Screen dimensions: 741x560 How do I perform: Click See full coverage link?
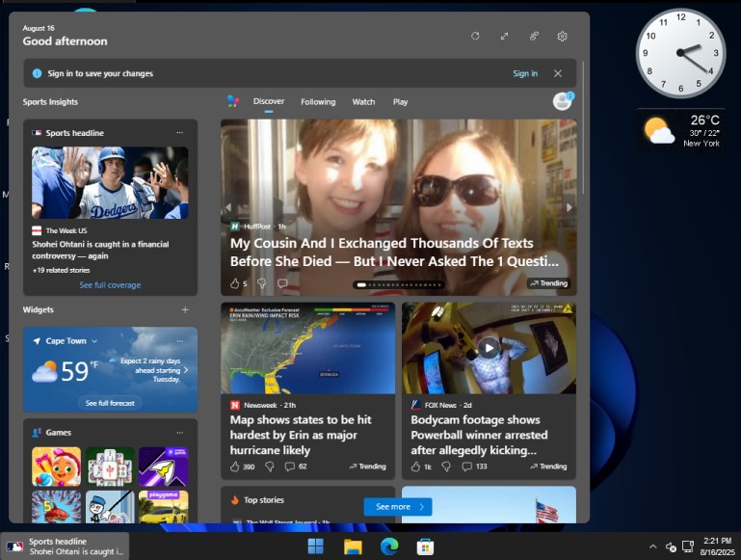pyautogui.click(x=110, y=285)
